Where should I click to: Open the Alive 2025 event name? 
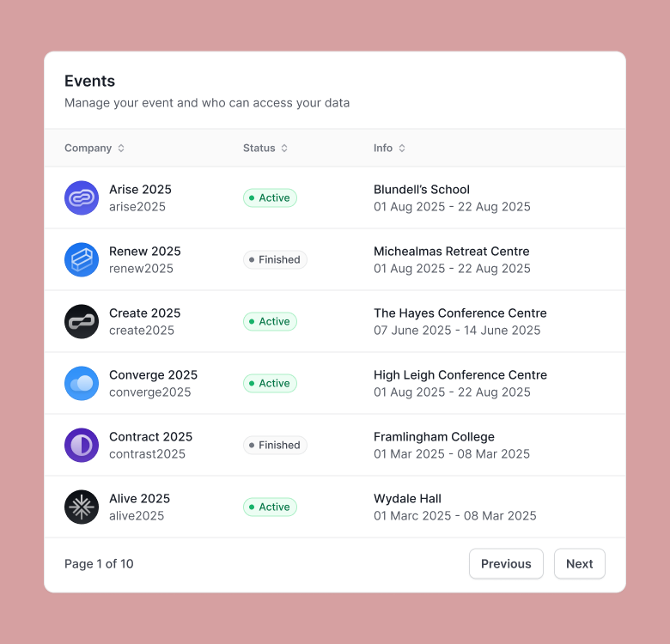(139, 498)
